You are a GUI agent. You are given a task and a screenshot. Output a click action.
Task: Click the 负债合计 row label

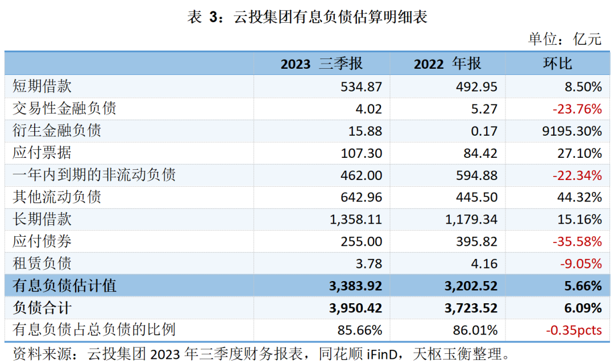[x=43, y=308]
